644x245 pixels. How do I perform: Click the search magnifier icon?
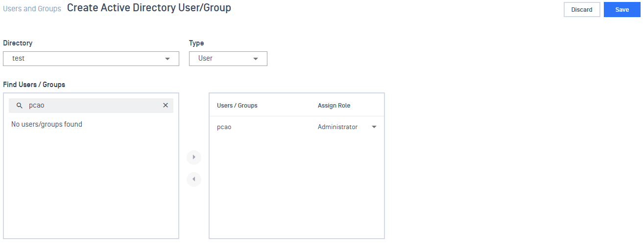pos(20,106)
